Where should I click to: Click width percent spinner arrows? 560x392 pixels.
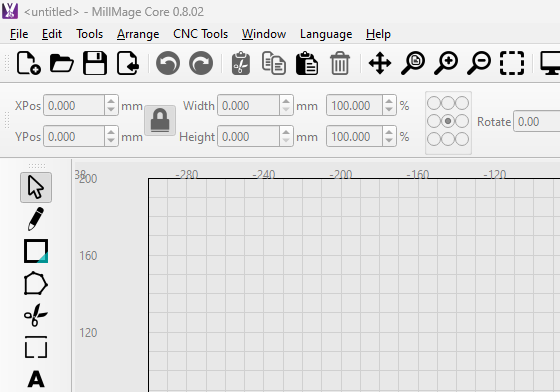click(389, 105)
